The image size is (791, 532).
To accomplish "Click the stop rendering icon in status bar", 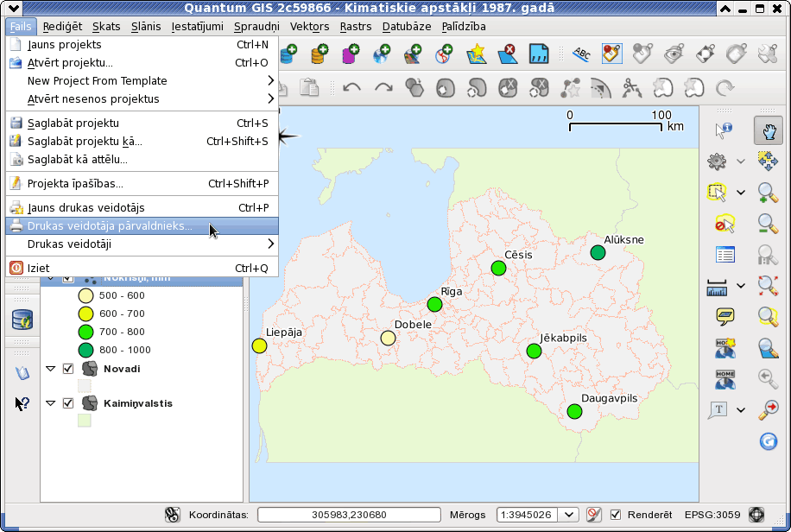I will (594, 515).
